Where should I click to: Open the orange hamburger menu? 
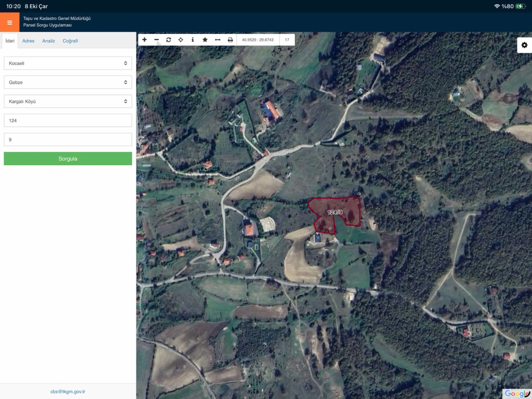coord(10,22)
